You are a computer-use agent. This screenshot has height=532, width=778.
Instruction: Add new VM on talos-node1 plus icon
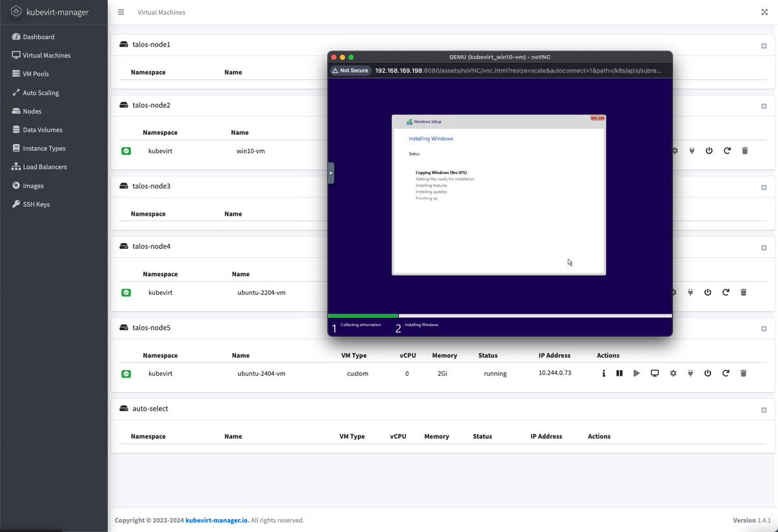click(x=764, y=45)
